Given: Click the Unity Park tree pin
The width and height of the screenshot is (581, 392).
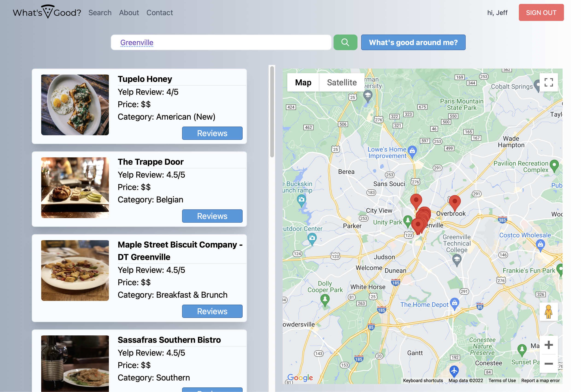Looking at the screenshot, I should click(x=408, y=222).
